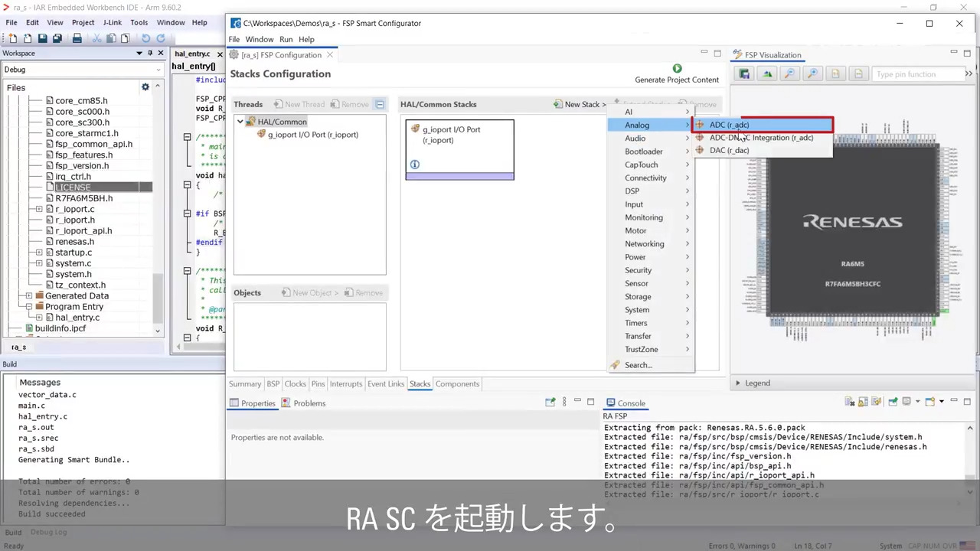Click the collapse icon in Threads header

tap(380, 104)
